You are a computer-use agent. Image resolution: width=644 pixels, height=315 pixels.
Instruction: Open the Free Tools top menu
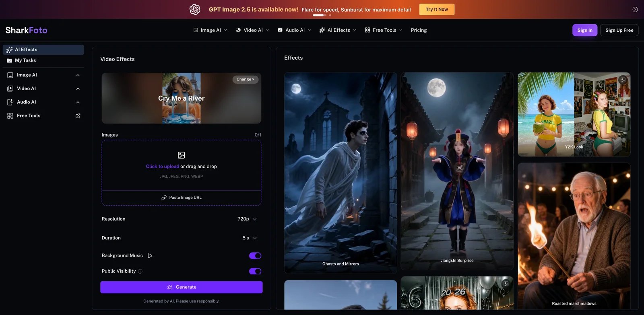384,30
